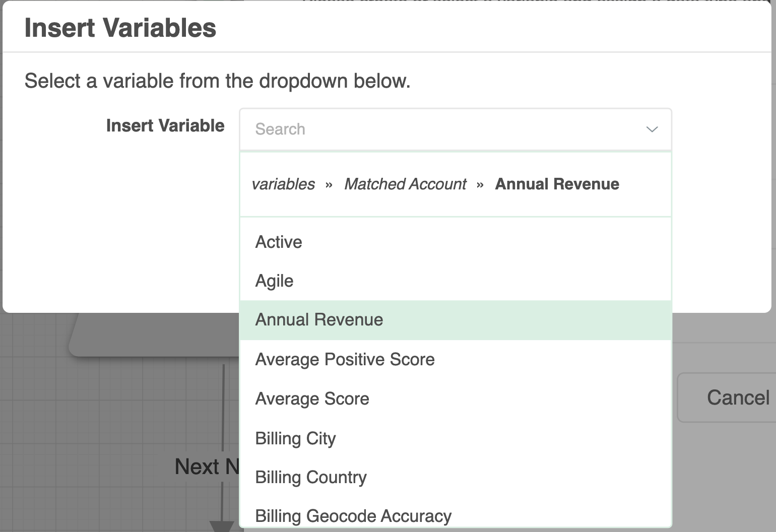
Task: Select Billing Geocode Accuracy option
Action: click(353, 516)
